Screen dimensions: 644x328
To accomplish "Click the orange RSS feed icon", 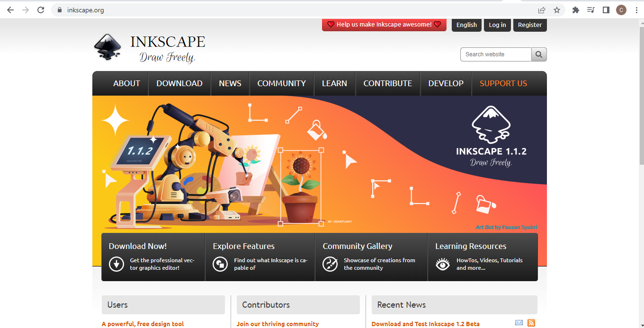I will coord(531,323).
